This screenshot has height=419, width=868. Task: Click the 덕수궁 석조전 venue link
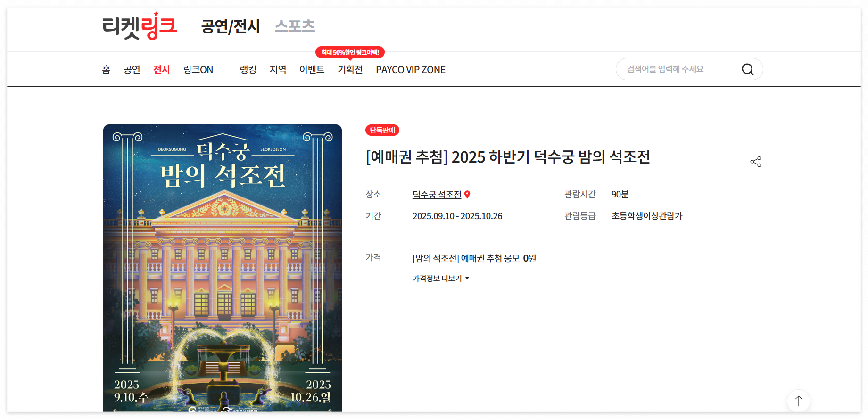(437, 195)
